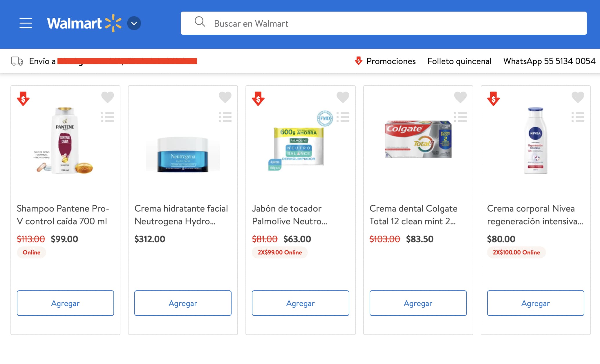Click Agregar on the Neutrogena Hydro cream

point(183,303)
